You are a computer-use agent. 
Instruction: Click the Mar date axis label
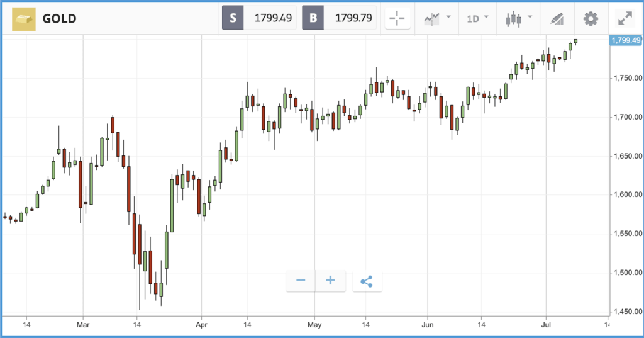click(x=83, y=325)
